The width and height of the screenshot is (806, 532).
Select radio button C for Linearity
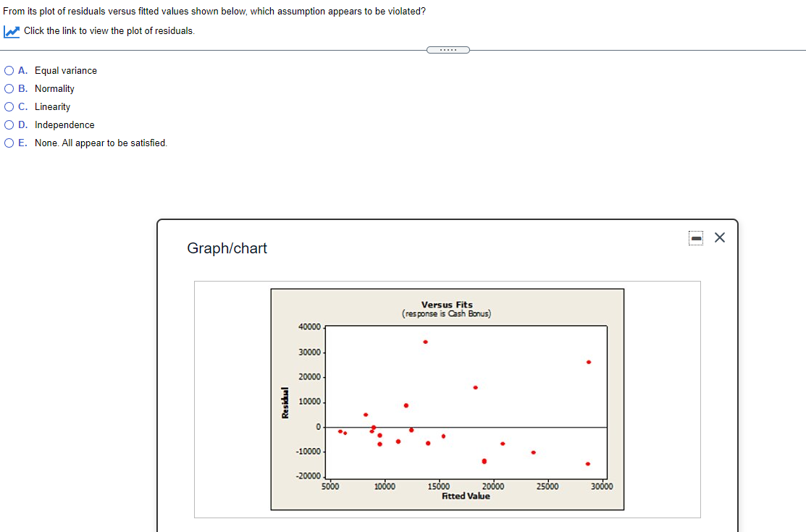9,106
